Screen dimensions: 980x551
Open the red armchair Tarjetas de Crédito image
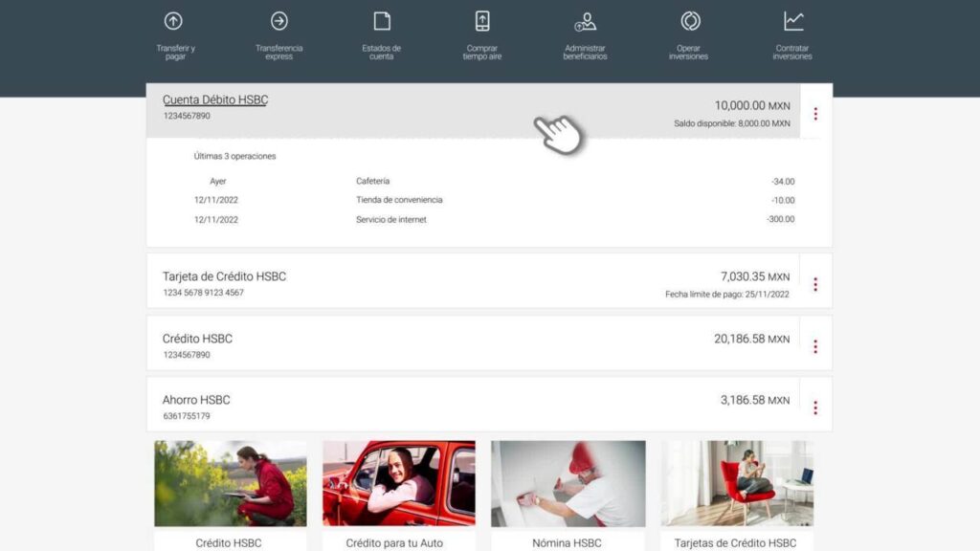738,483
